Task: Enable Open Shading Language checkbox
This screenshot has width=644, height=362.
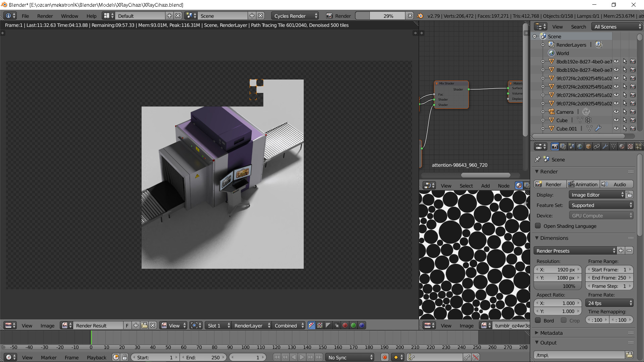Action: pos(538,226)
